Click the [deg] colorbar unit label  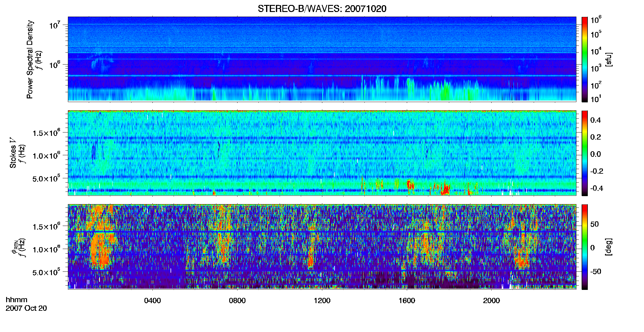(609, 247)
